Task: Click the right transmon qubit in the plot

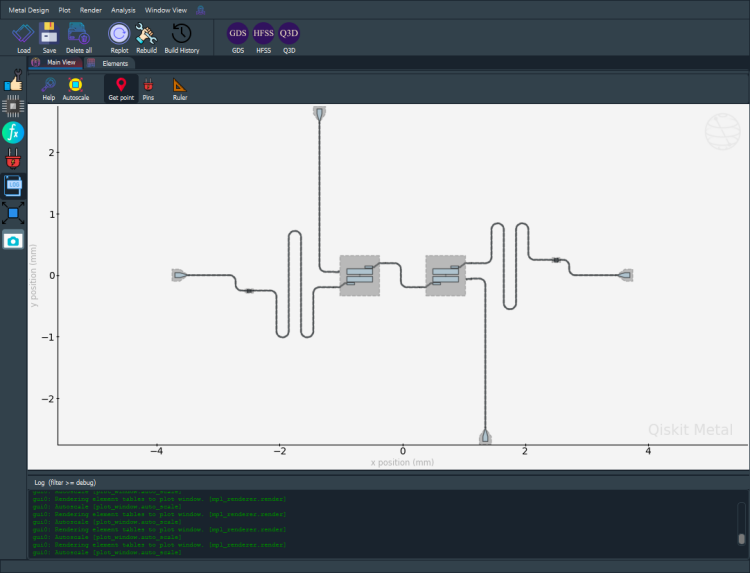Action: click(445, 275)
